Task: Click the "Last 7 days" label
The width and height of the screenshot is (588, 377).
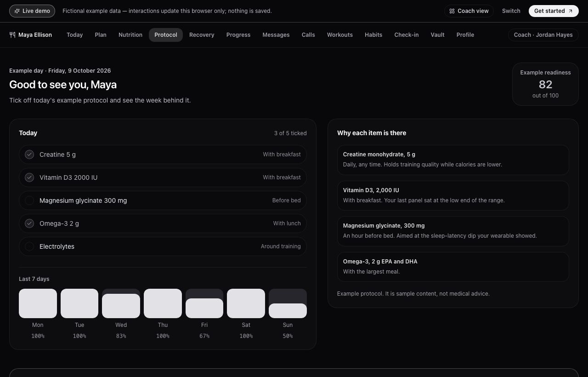Action: point(34,279)
